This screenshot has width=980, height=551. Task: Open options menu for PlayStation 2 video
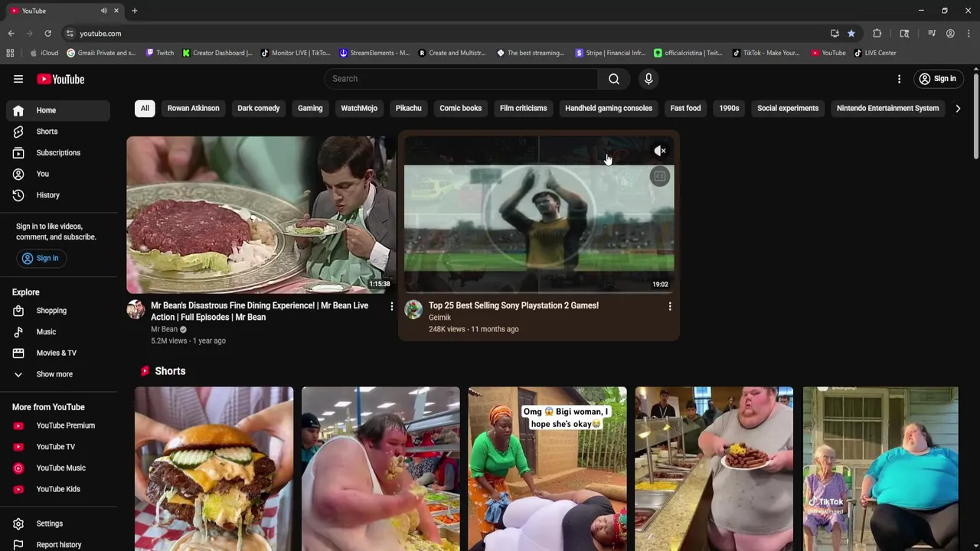pos(669,306)
